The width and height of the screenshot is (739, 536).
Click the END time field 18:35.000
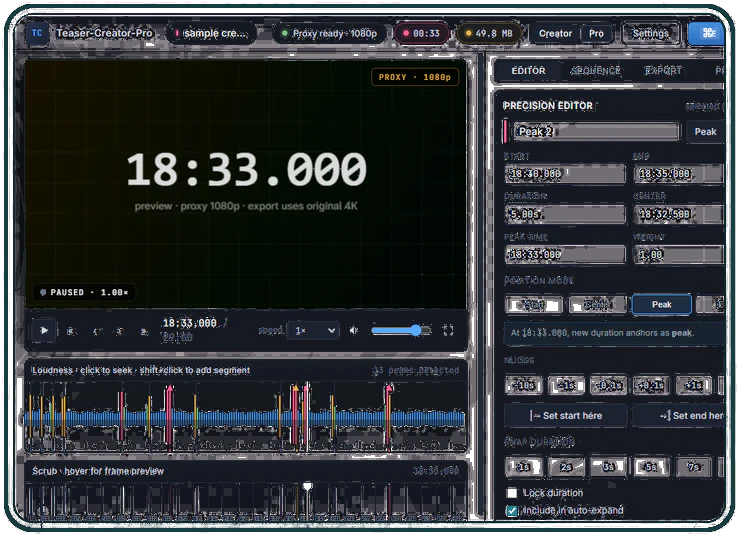(x=678, y=174)
